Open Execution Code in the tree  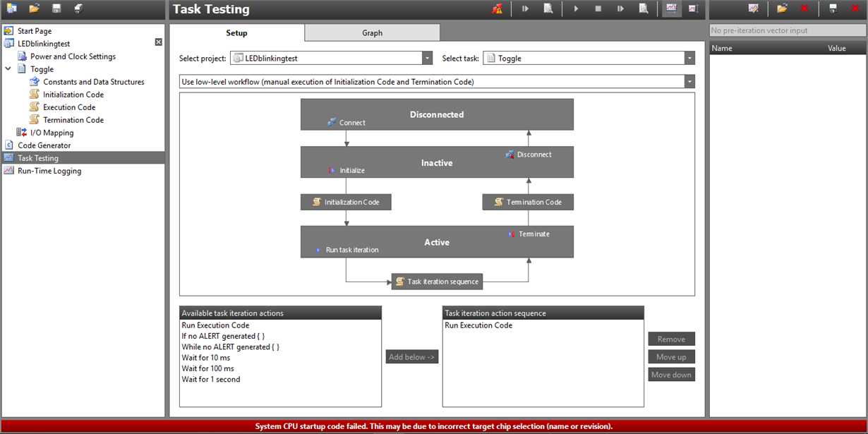point(69,107)
